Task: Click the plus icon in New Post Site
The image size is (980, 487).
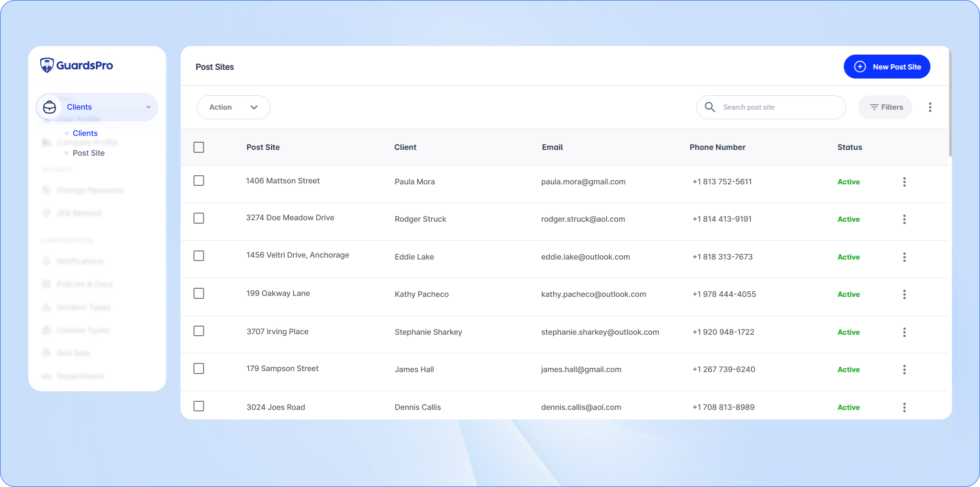Action: pos(860,67)
